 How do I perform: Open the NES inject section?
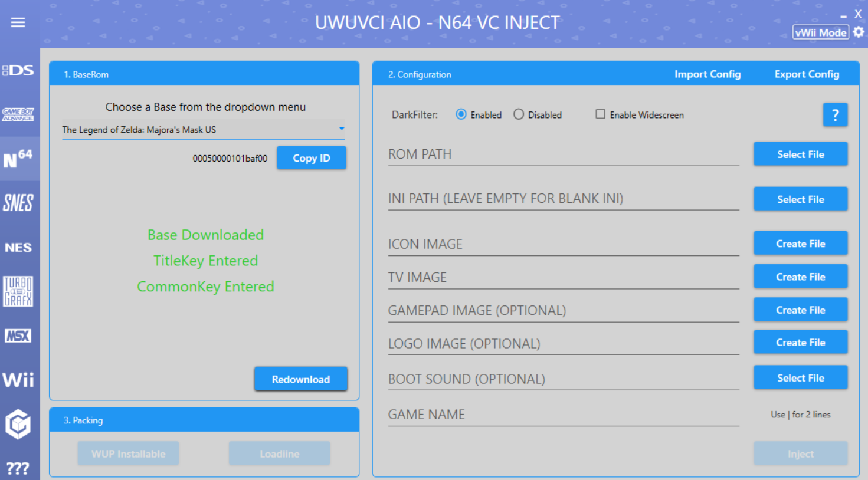[18, 248]
